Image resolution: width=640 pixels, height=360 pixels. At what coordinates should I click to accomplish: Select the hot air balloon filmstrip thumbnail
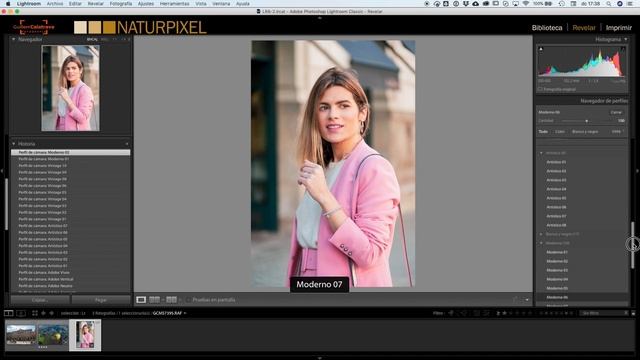coord(53,335)
